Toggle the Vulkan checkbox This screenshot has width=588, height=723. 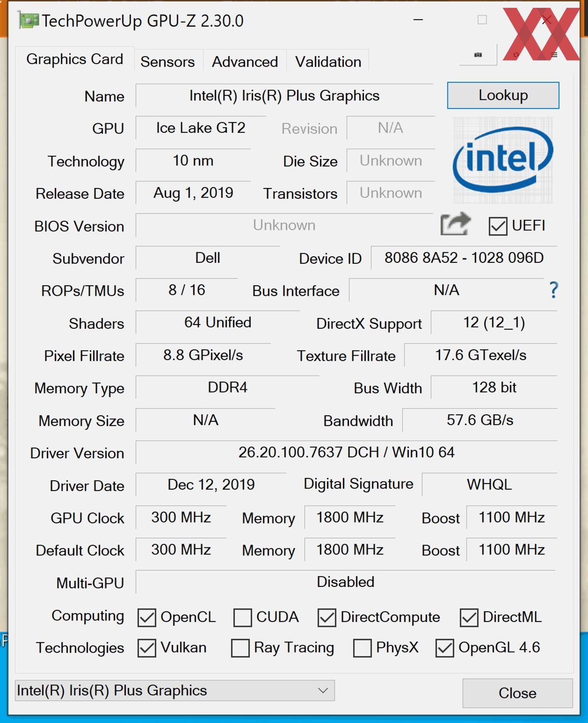click(147, 648)
